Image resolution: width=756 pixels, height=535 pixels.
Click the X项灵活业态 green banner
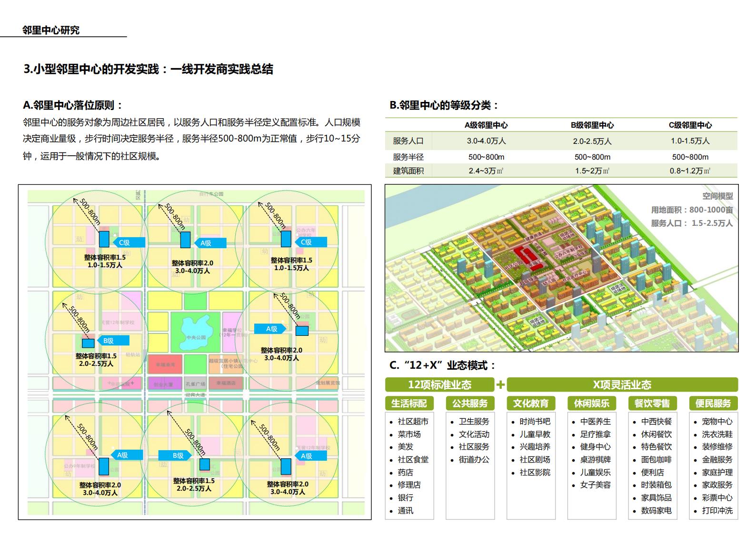pos(622,384)
